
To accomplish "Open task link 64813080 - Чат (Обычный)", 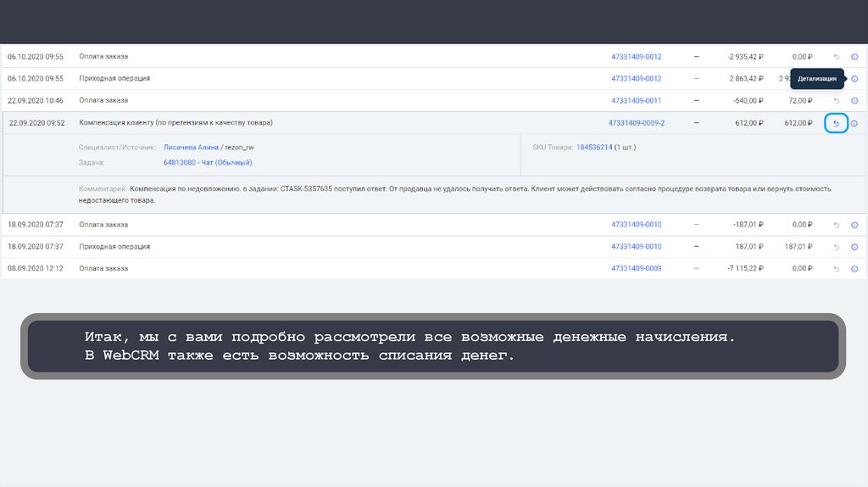I will click(x=208, y=162).
